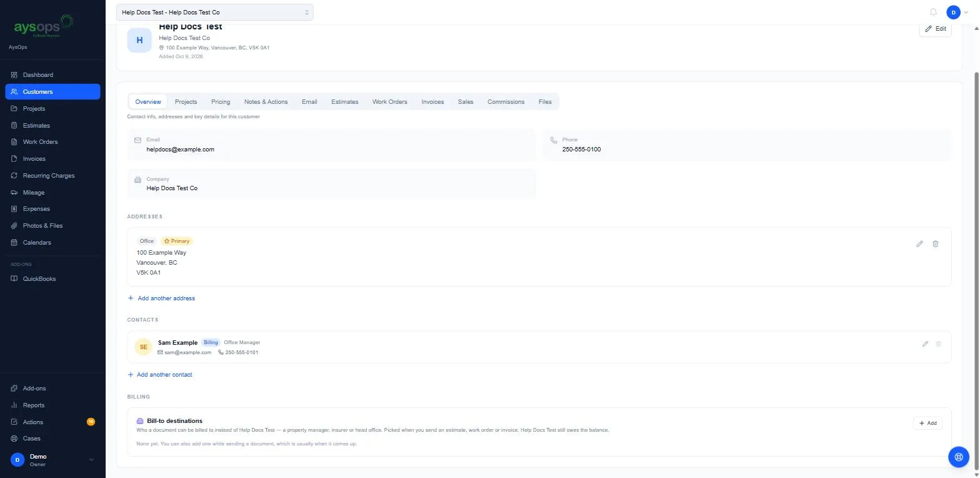Click the helpdocs@example.com email value

(180, 150)
